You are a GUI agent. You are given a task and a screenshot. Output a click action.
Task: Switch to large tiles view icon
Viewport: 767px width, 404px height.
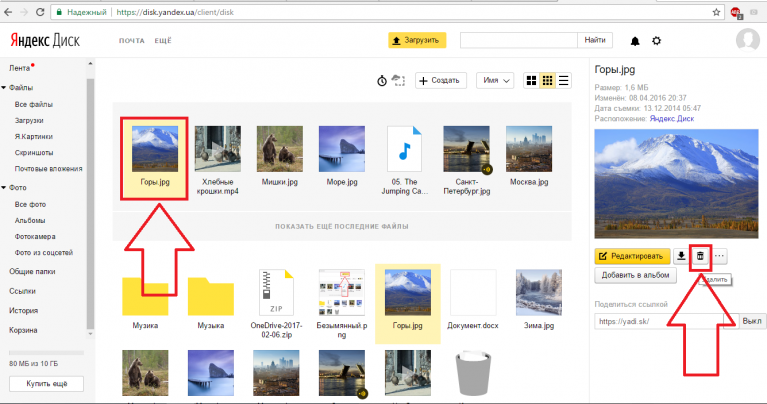[531, 80]
